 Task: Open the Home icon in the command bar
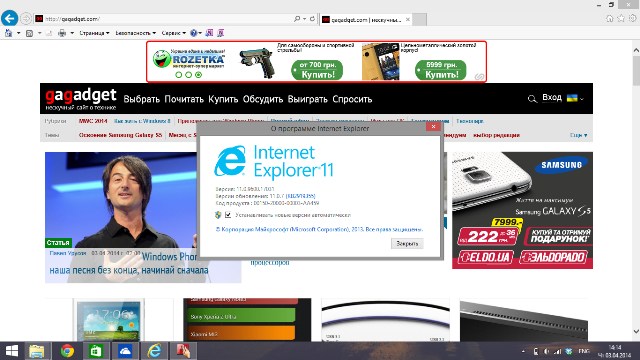8,33
